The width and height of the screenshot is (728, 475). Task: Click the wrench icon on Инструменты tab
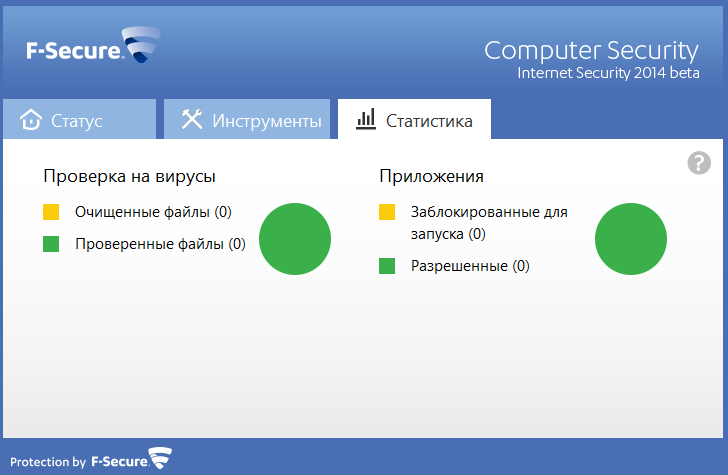(192, 120)
